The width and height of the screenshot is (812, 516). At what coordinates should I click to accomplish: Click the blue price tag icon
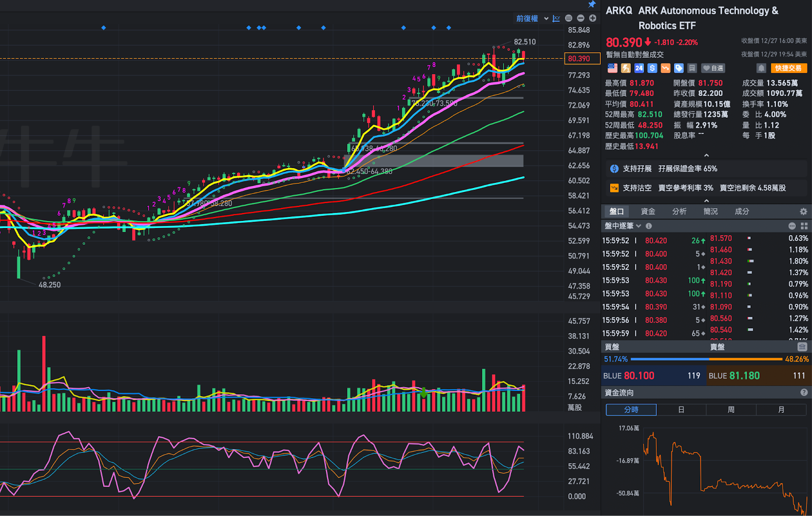click(679, 68)
